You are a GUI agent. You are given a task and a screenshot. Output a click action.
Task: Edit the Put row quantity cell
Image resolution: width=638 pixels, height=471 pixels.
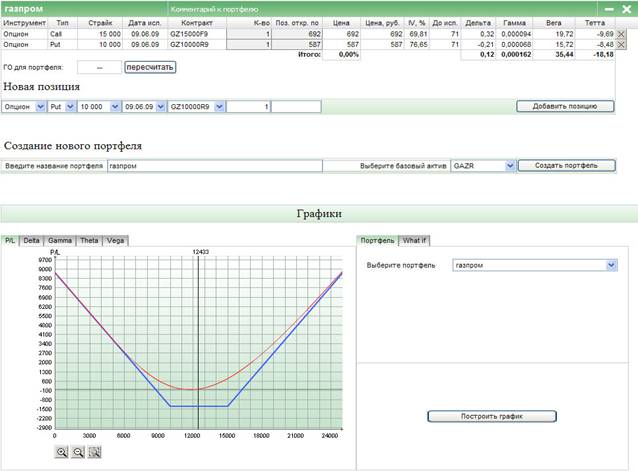point(249,44)
